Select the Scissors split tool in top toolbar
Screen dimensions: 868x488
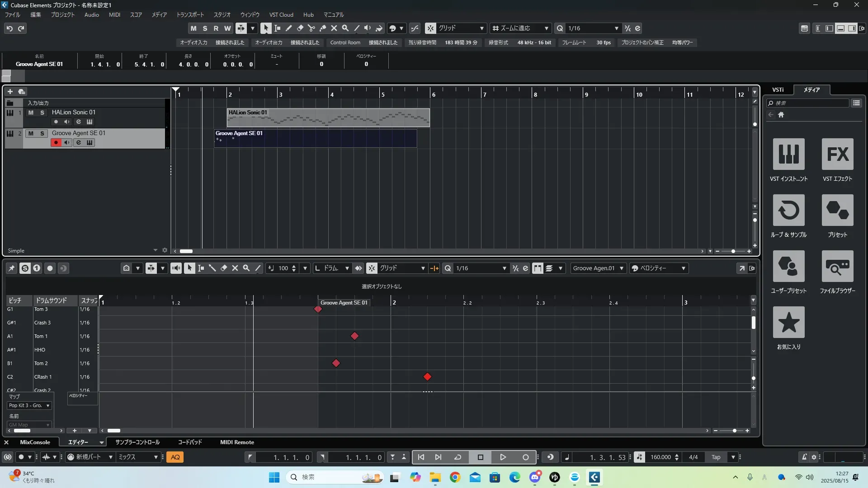pos(311,28)
